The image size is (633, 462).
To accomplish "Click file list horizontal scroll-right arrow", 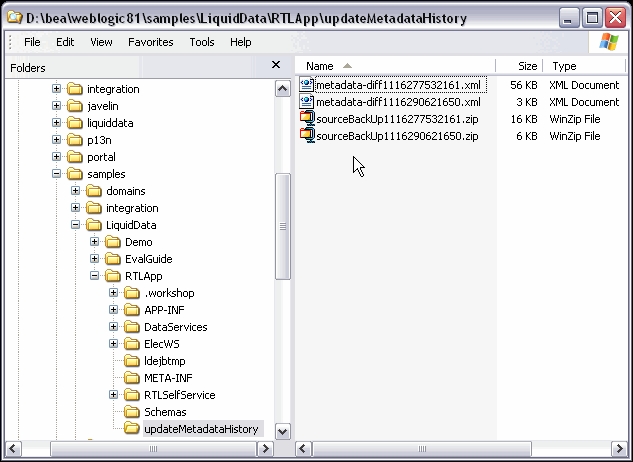I will pyautogui.click(x=619, y=448).
